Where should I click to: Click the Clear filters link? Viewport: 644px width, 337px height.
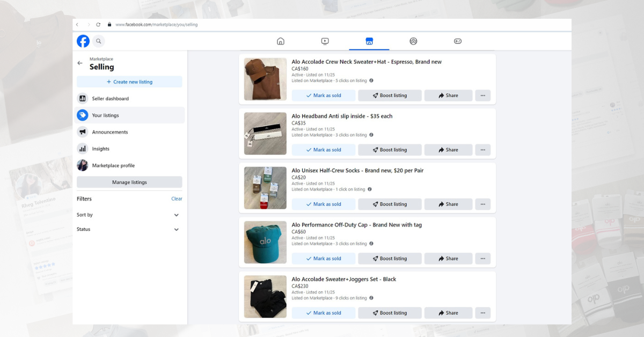click(177, 199)
